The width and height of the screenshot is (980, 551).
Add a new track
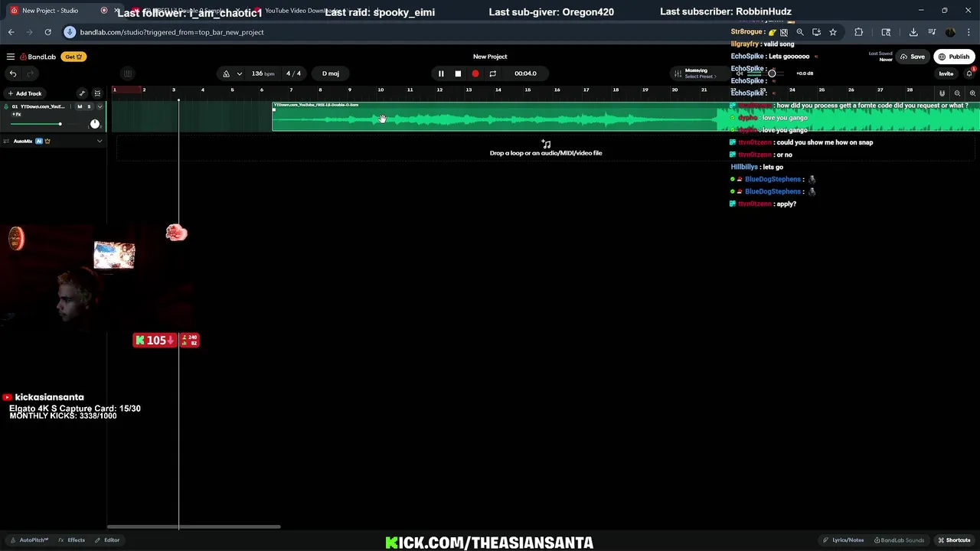click(24, 93)
